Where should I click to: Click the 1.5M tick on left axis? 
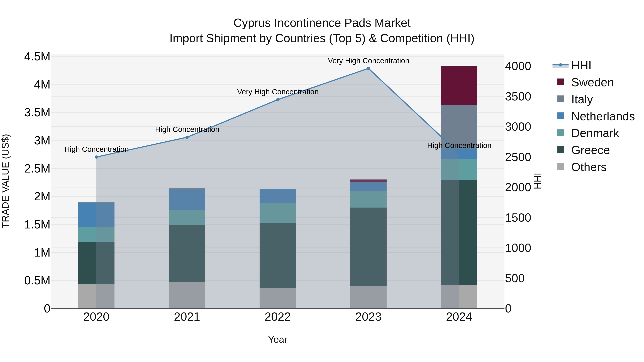(37, 225)
